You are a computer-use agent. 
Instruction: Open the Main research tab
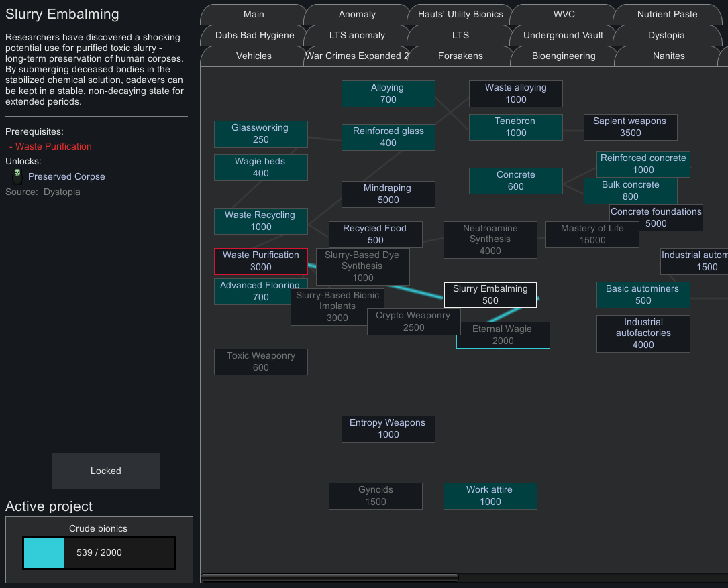click(254, 14)
